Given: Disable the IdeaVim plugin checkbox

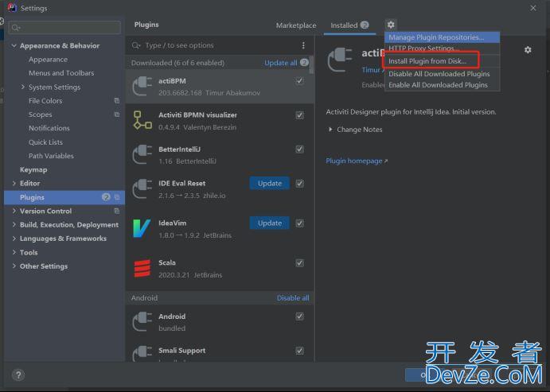Looking at the screenshot, I should click(299, 223).
